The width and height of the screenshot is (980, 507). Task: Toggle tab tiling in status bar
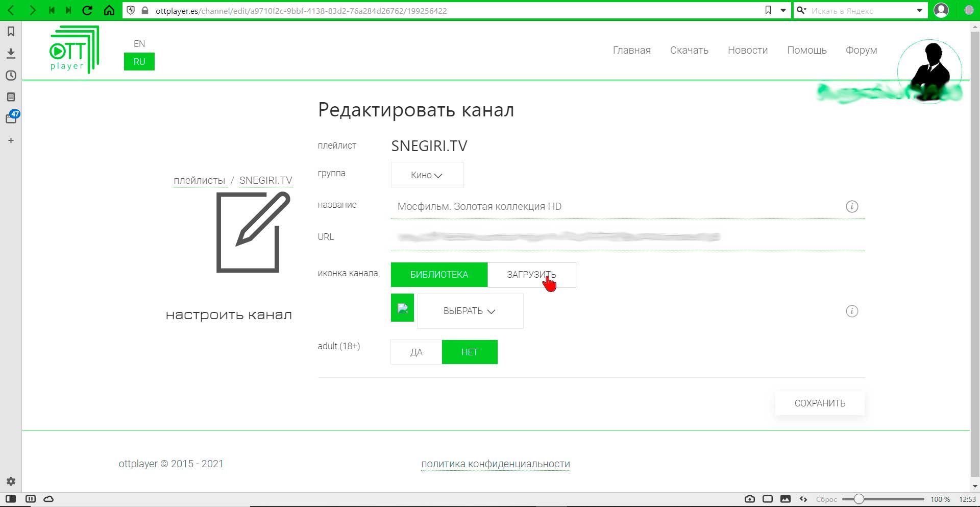coord(31,499)
